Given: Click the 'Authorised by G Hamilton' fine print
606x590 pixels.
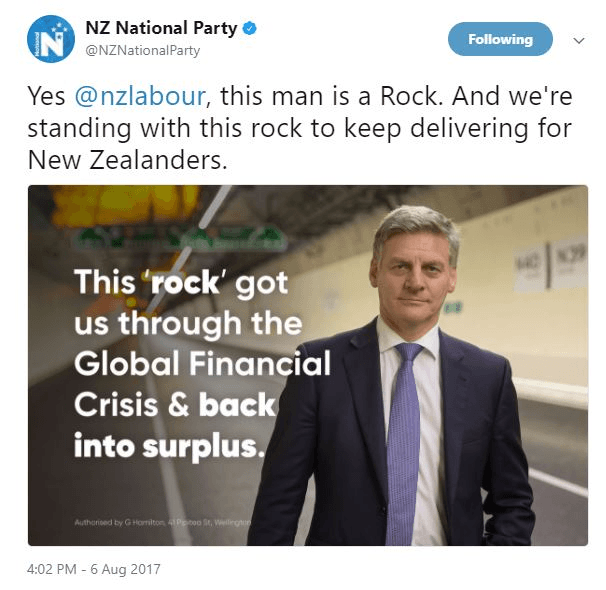Looking at the screenshot, I should (163, 522).
